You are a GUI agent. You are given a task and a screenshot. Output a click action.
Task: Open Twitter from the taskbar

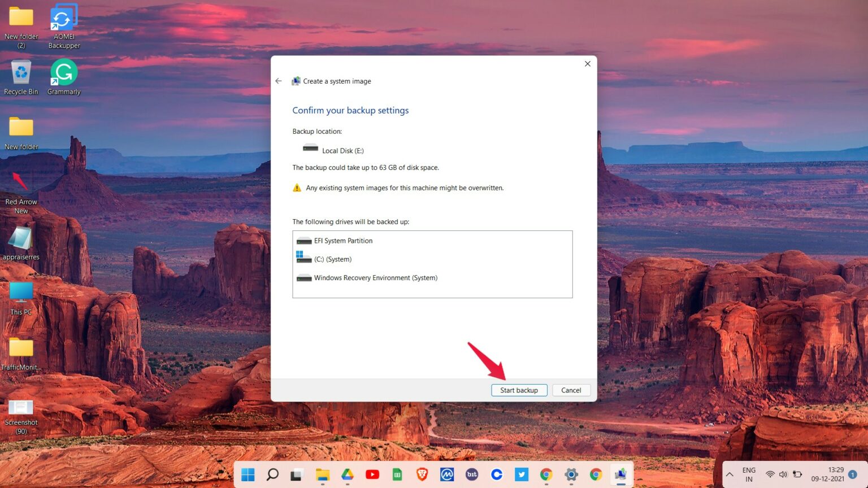tap(521, 474)
